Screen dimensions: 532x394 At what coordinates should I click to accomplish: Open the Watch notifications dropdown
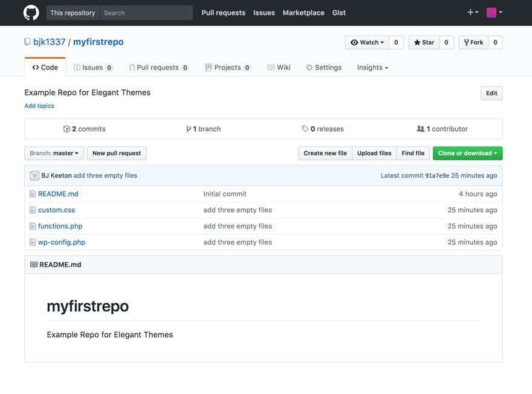[367, 42]
